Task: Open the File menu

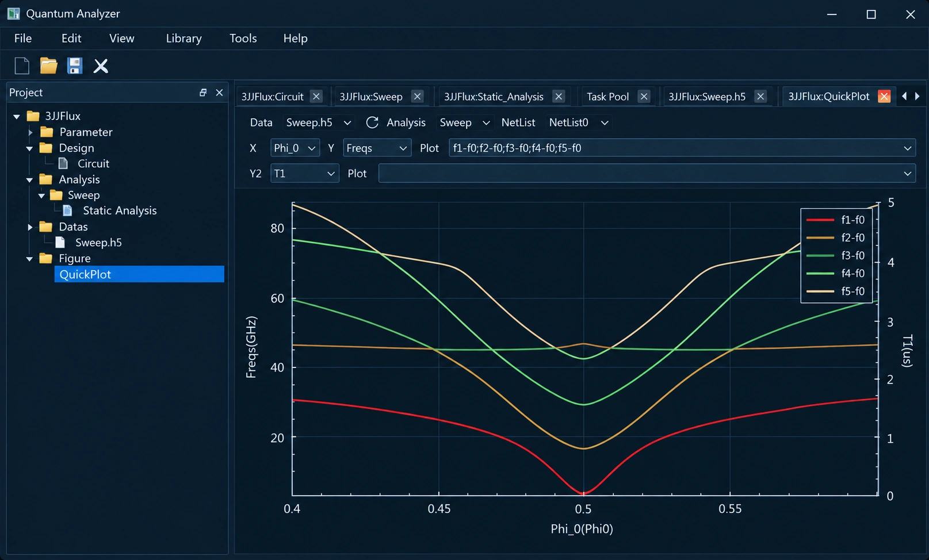Action: click(23, 39)
